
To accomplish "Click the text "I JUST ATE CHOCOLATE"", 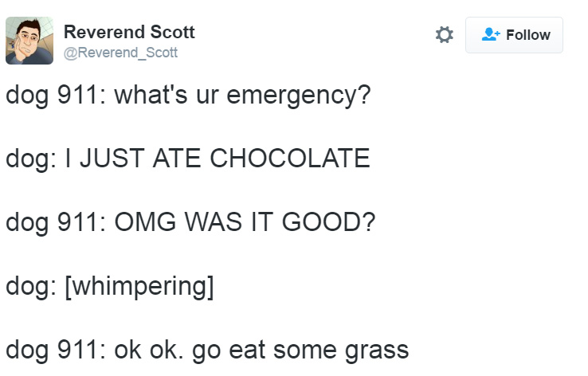I will tap(218, 158).
